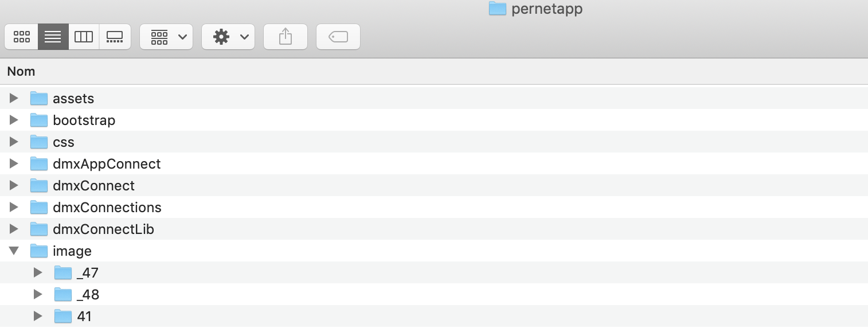Viewport: 868px width, 328px height.
Task: Click the Edit Tags button
Action: [x=338, y=37]
